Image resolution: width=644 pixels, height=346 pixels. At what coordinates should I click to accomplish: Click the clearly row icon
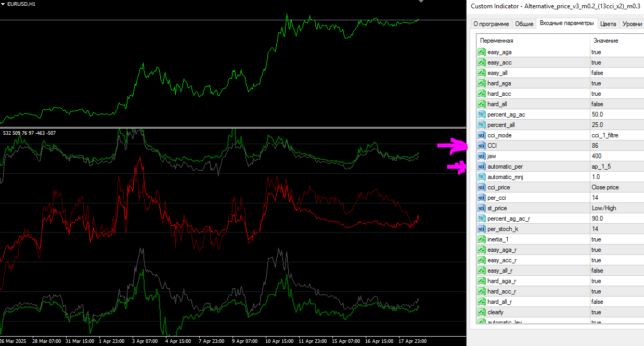click(x=482, y=312)
